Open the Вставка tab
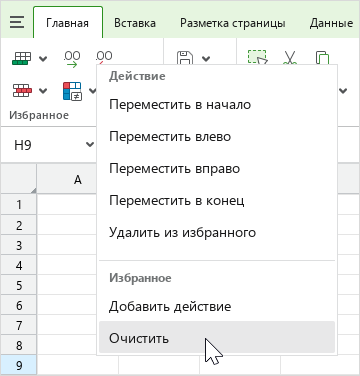Viewport: 360px width, 376px height. [x=135, y=23]
